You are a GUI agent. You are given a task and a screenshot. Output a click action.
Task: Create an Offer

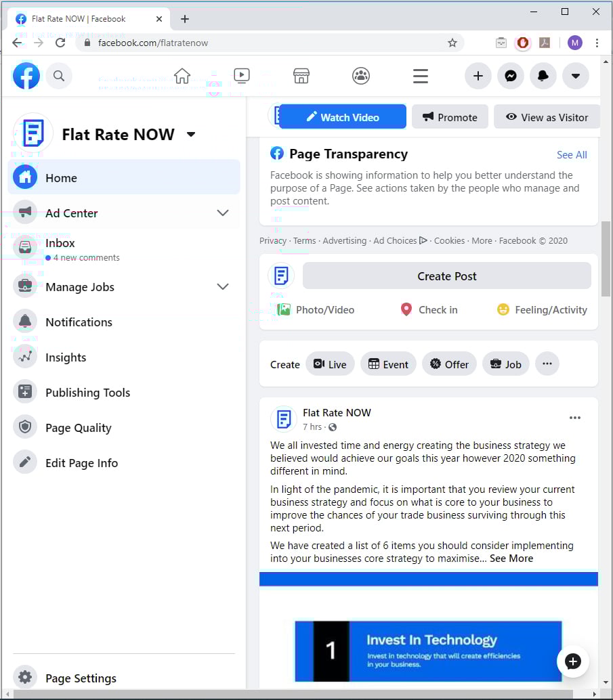click(x=449, y=364)
